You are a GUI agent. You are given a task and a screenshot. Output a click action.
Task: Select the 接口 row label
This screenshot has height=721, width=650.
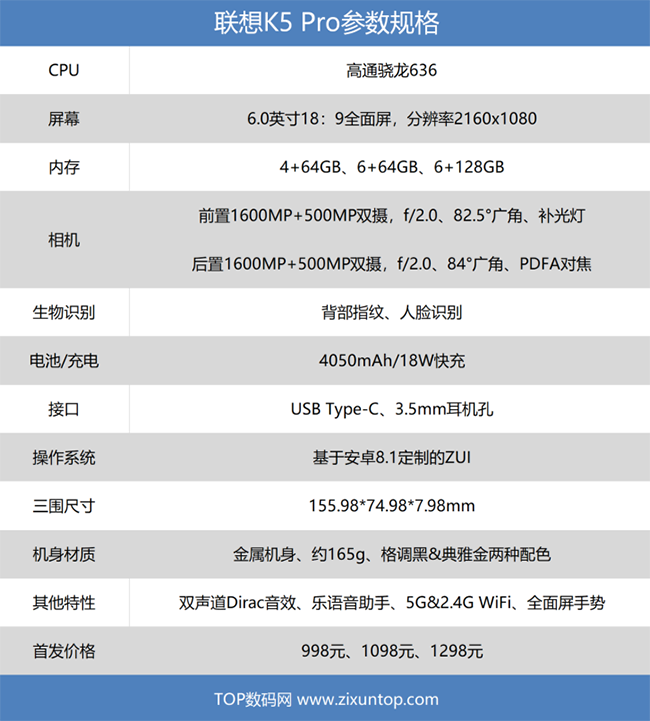click(x=64, y=409)
